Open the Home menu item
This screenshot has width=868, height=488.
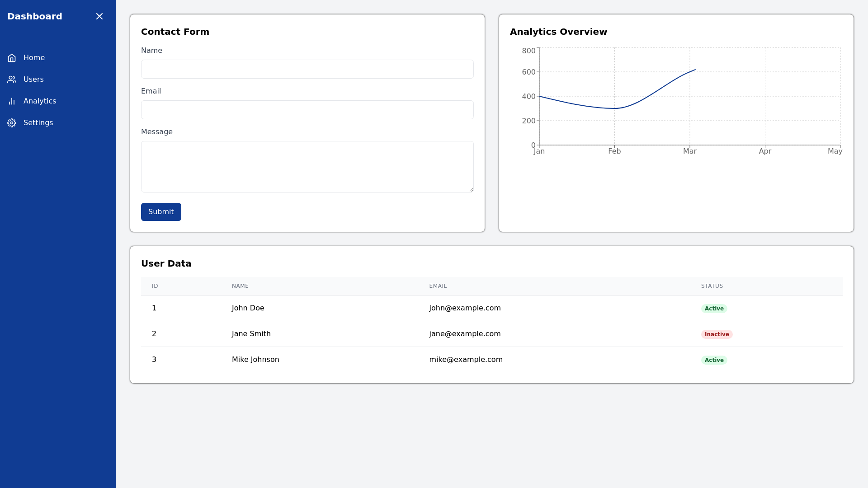[34, 58]
